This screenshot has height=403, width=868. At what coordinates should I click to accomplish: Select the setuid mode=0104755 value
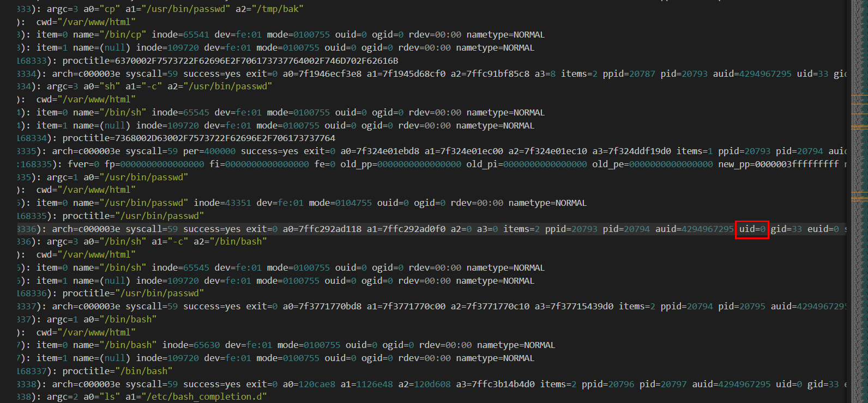(x=340, y=203)
